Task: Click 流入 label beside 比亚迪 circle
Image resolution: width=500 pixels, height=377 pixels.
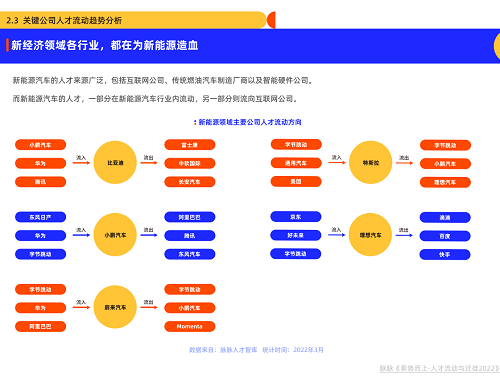Action: [81, 158]
